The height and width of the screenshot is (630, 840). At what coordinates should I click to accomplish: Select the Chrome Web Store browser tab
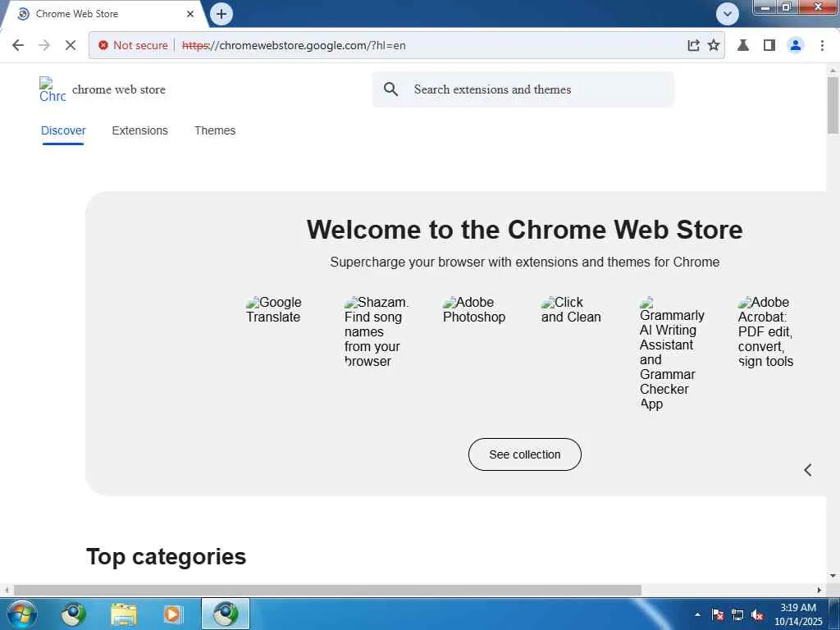(104, 14)
